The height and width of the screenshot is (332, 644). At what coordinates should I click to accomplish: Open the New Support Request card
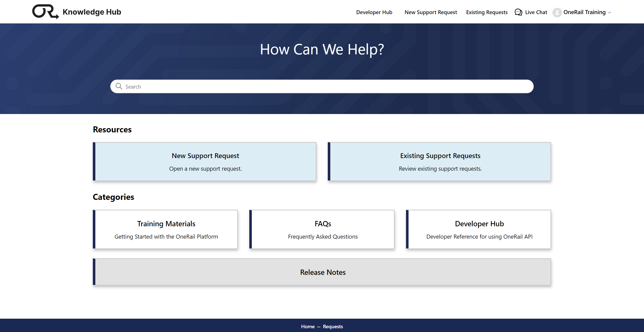pyautogui.click(x=205, y=161)
